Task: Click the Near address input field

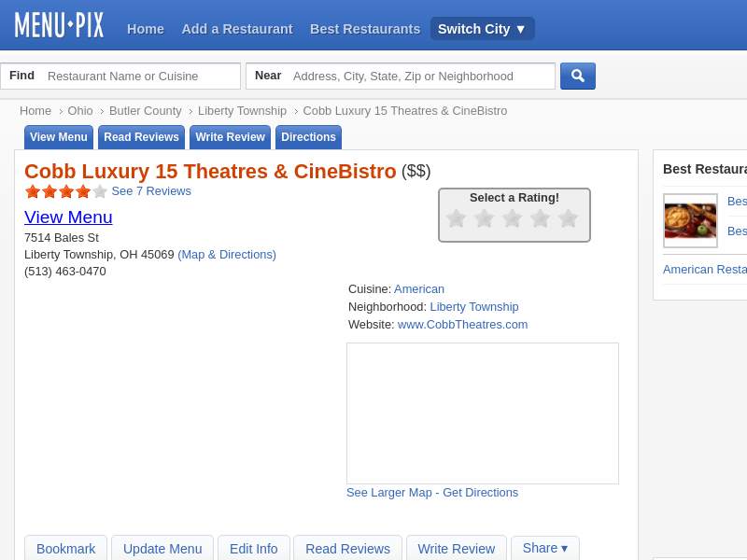Action: point(401,77)
